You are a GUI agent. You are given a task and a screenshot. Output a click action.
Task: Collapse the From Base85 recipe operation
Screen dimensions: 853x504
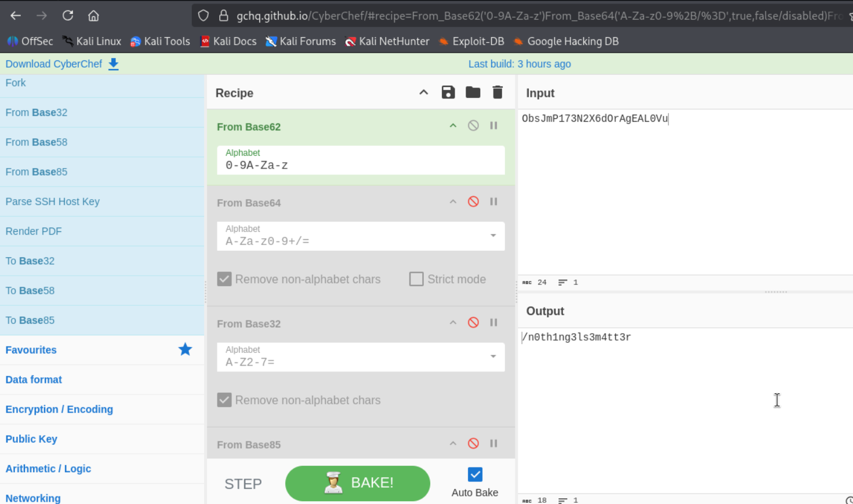click(453, 444)
